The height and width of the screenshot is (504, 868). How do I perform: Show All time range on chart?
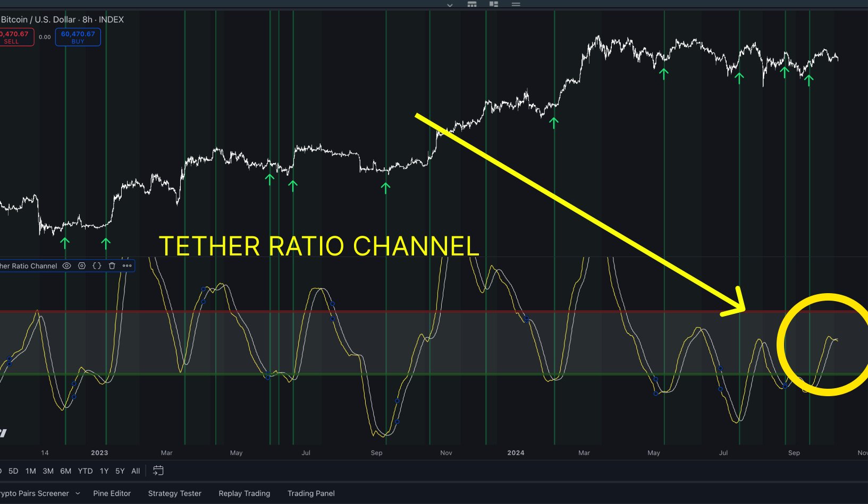(x=136, y=471)
